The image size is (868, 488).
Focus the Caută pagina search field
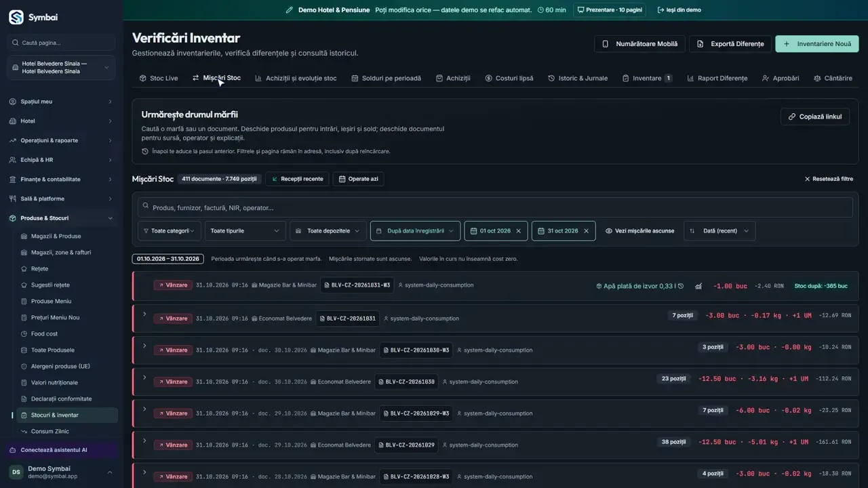click(x=61, y=43)
